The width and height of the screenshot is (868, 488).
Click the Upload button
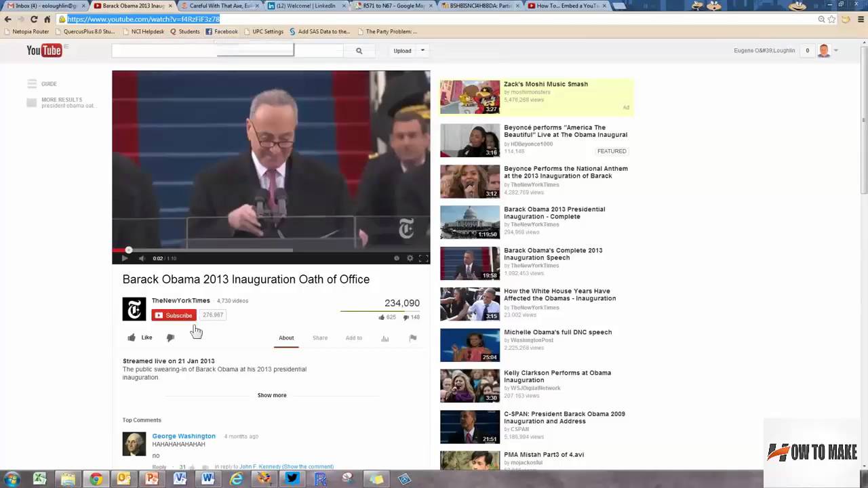click(402, 51)
